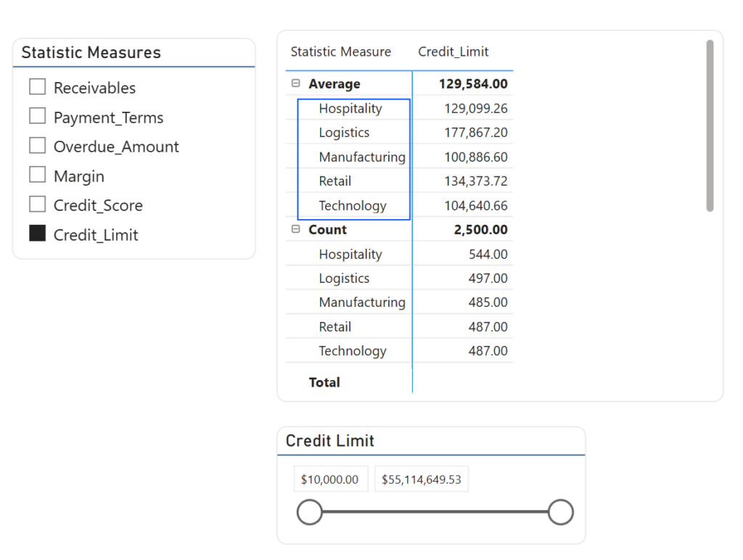Click the Credit_Limit column header
This screenshot has width=743, height=560.
[453, 52]
